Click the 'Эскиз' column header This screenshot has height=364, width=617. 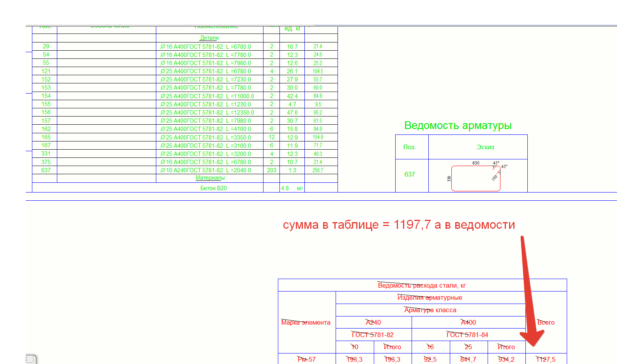click(x=485, y=147)
